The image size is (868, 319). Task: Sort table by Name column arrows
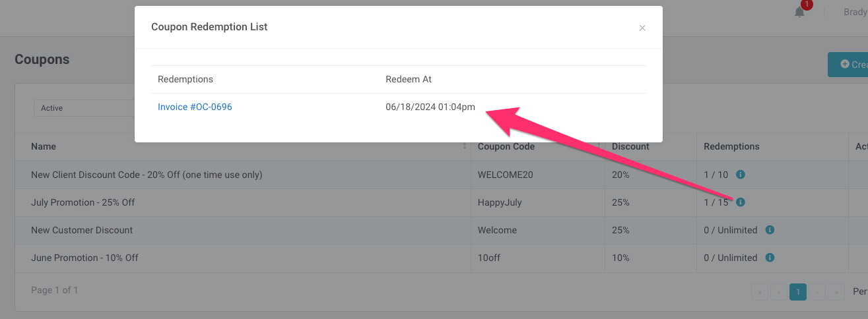click(x=465, y=146)
